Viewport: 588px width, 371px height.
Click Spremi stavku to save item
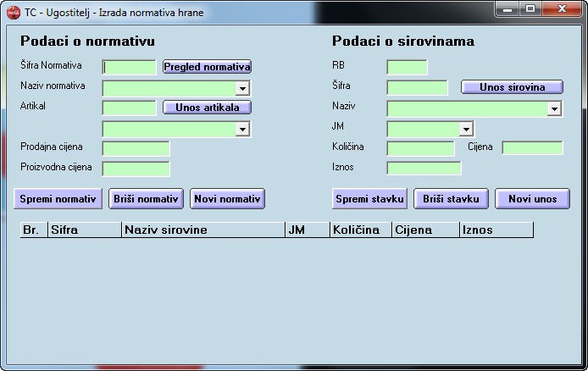tap(369, 198)
